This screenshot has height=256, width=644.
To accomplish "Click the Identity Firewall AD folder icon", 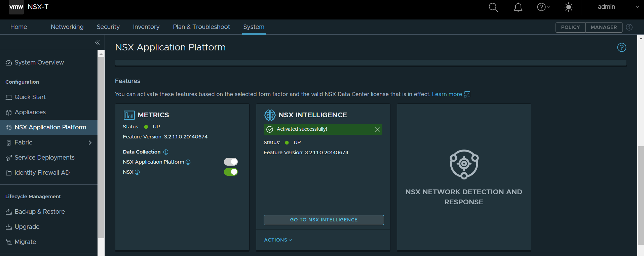I will (9, 173).
